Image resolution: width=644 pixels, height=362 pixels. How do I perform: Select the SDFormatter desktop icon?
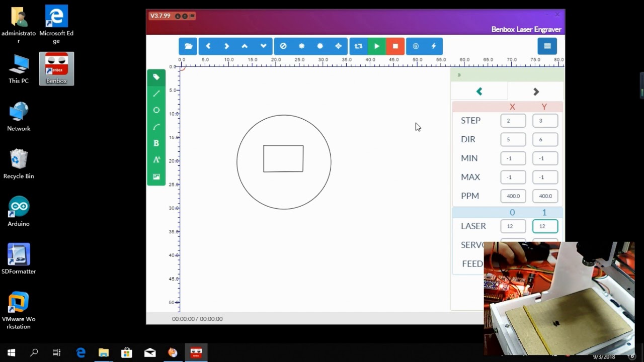(x=19, y=259)
